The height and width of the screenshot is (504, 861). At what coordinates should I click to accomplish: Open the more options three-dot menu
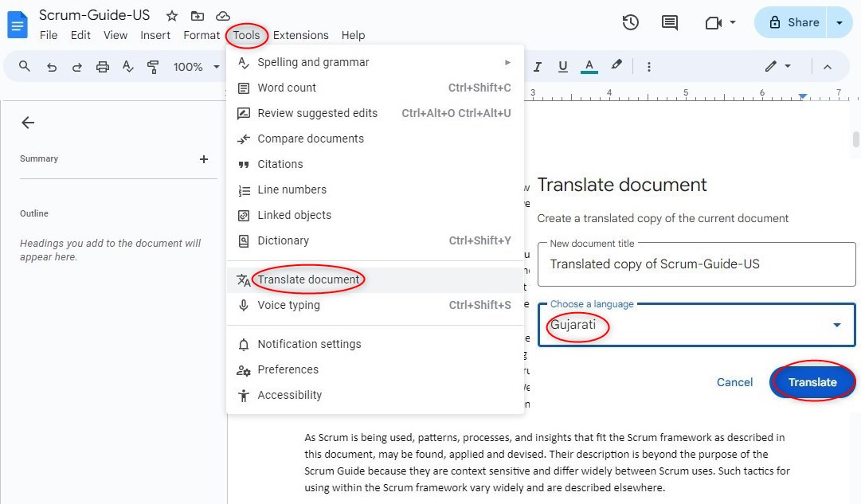649,67
